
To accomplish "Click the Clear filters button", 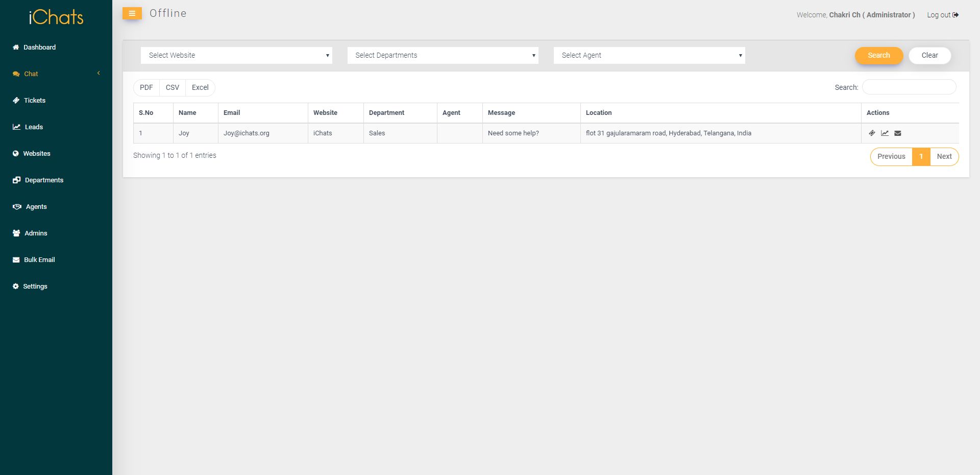I will (x=929, y=55).
